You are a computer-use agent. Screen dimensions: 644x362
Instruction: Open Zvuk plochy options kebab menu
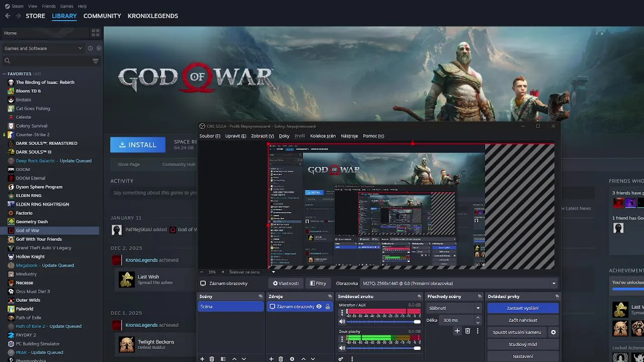pos(342,338)
